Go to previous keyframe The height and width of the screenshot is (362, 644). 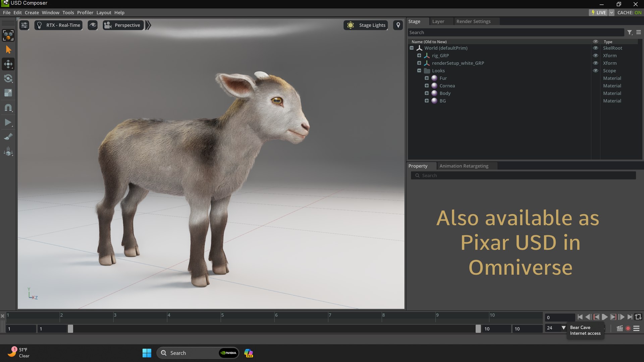pos(596,317)
